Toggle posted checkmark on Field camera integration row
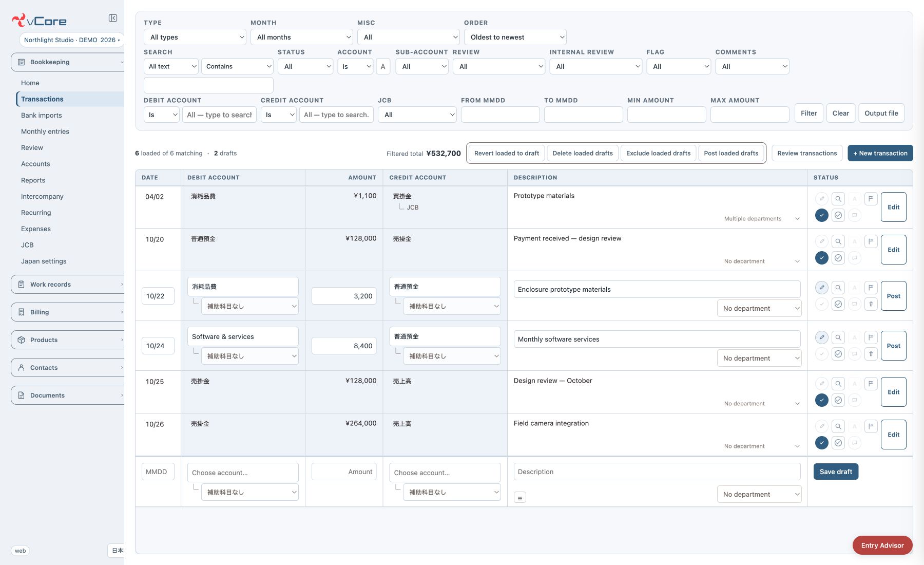 tap(821, 443)
